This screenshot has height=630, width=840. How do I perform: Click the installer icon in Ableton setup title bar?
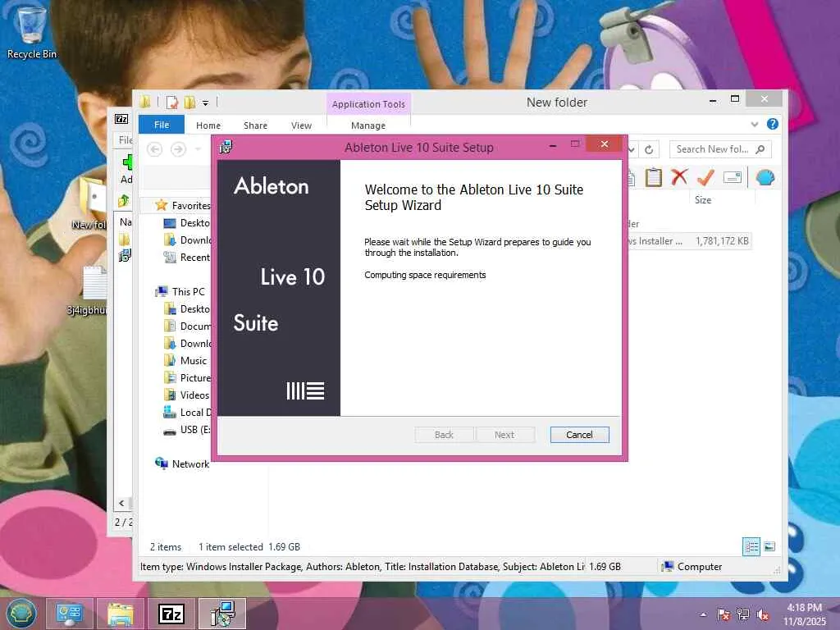[x=226, y=146]
